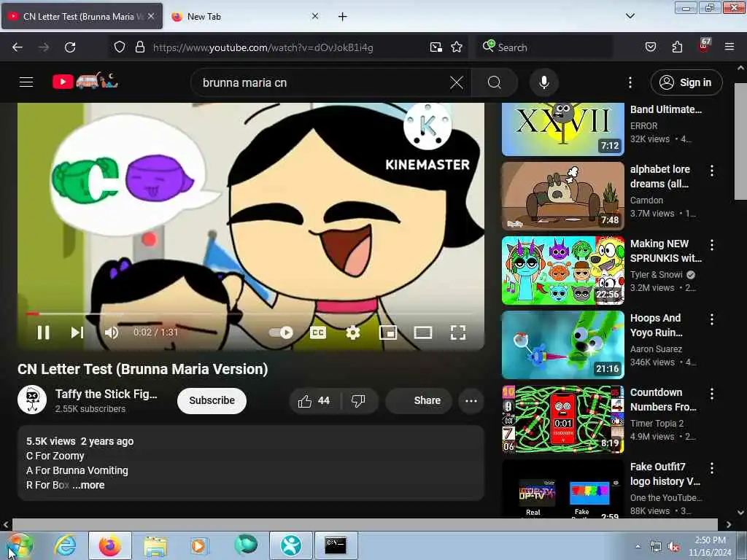Like the video (44 likes)
Viewport: 747px width, 560px height.
click(x=314, y=401)
